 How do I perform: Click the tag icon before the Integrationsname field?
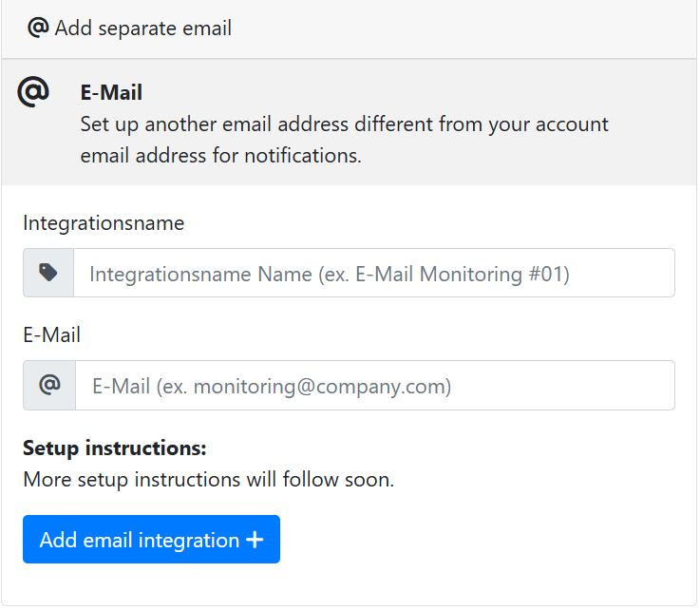coord(48,274)
